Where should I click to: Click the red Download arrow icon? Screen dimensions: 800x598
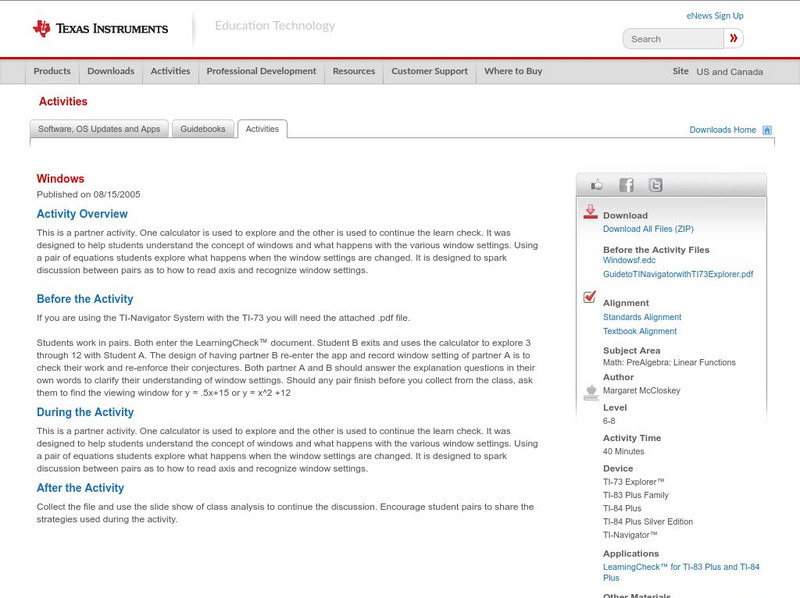pos(589,212)
